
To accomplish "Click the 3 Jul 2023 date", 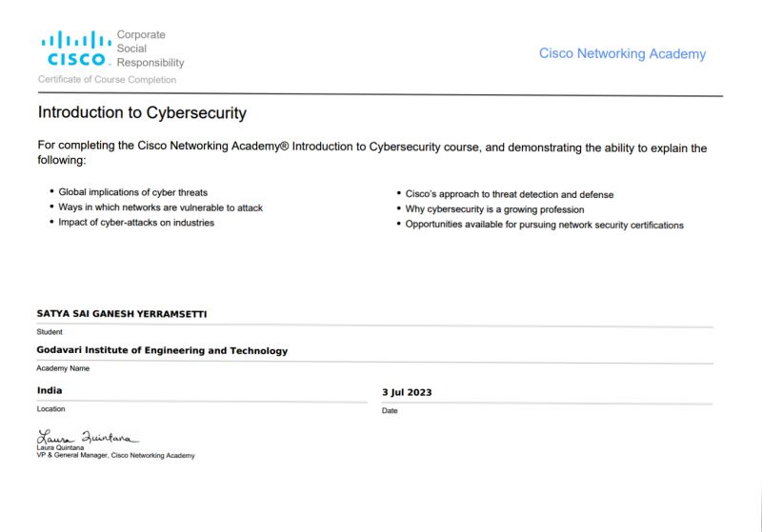I will click(x=407, y=392).
